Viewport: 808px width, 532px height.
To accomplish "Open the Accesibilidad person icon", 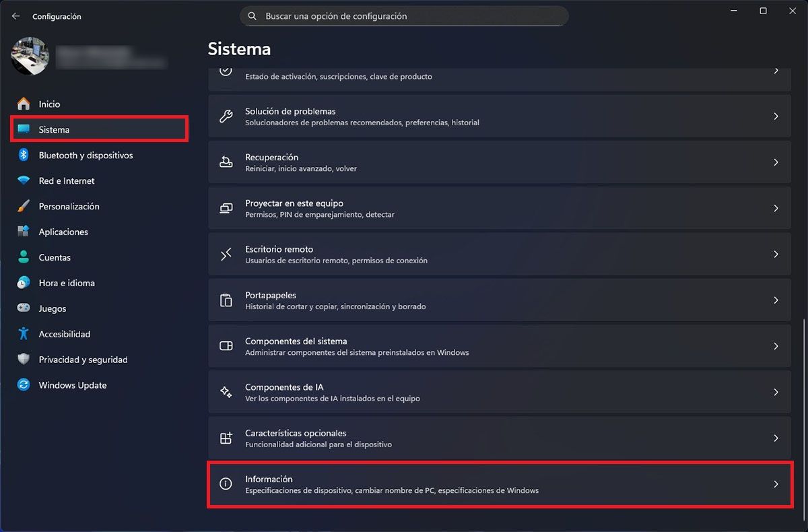I will coord(24,334).
